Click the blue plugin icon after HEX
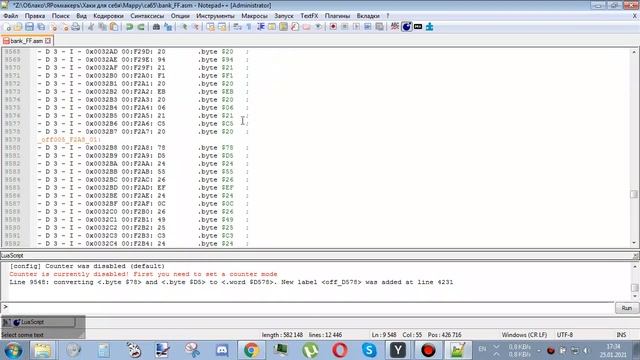 (x=429, y=27)
